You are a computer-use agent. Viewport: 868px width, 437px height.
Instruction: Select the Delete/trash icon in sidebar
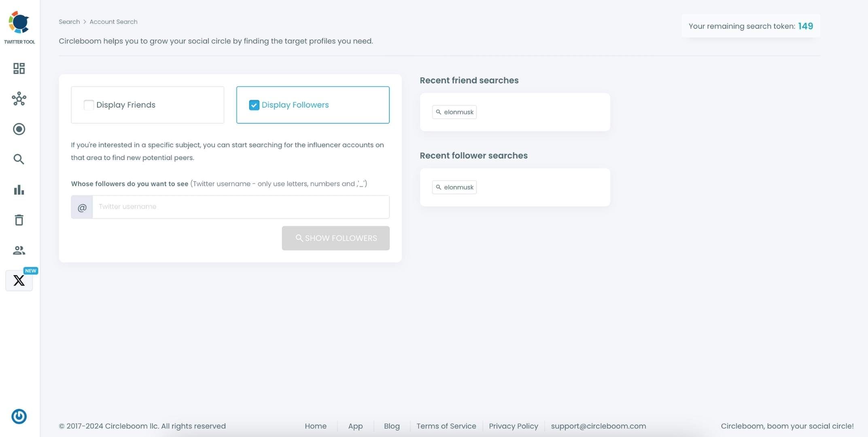(x=18, y=220)
